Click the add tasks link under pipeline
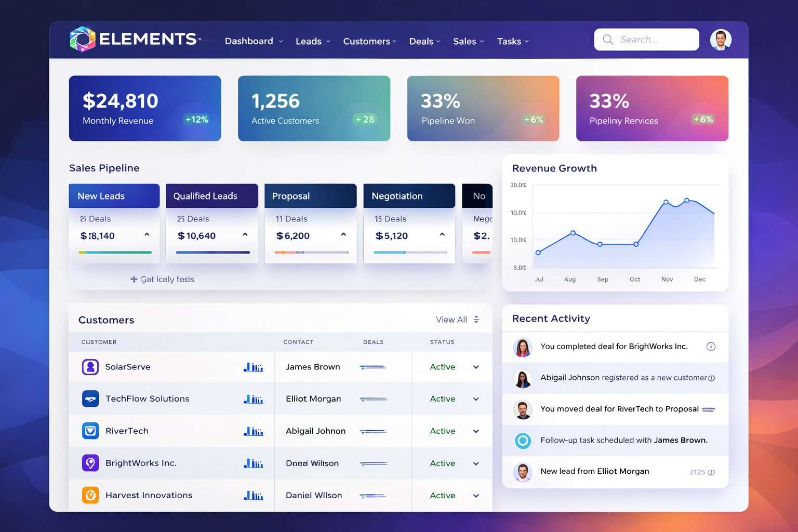The height and width of the screenshot is (532, 798). [162, 280]
